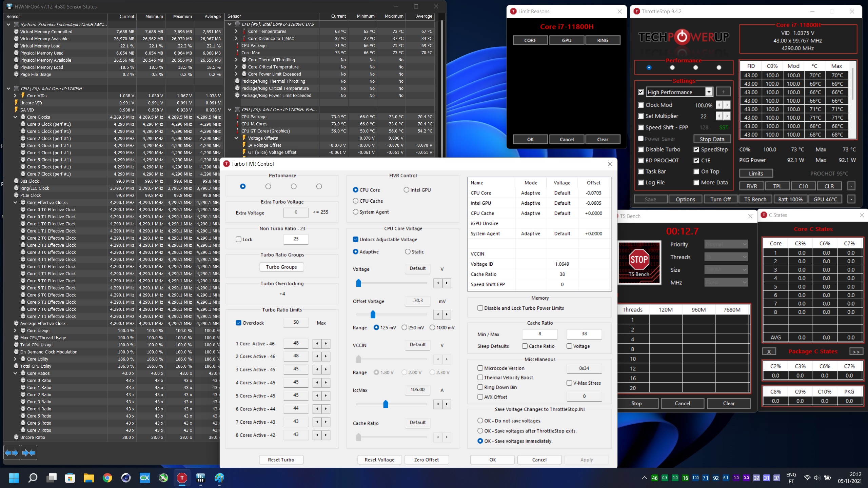
Task: Open Windows Start menu icon
Action: (14, 478)
